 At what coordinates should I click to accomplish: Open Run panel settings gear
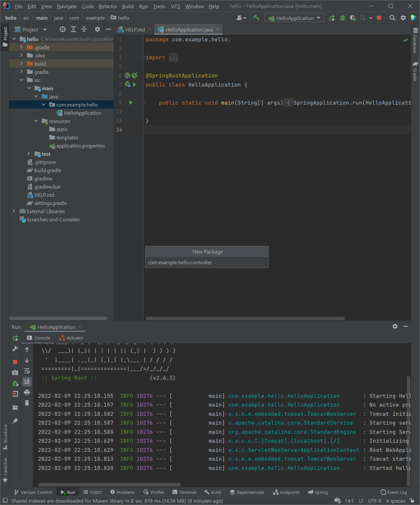[x=395, y=326]
